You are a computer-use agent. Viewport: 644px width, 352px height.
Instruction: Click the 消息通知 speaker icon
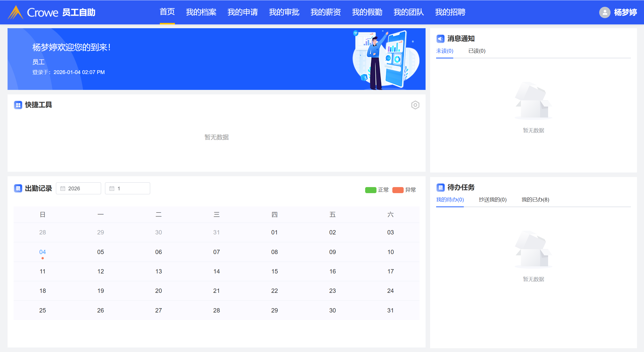coord(440,39)
